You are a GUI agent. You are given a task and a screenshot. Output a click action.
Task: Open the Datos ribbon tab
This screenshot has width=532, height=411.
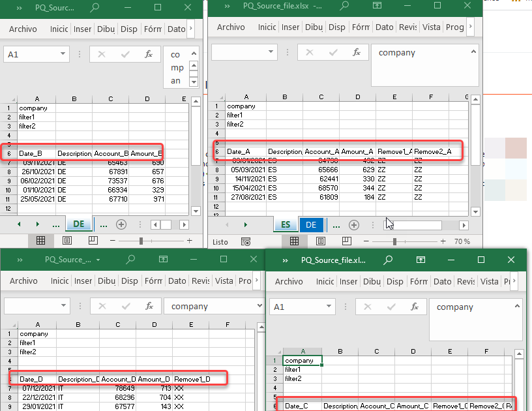[x=385, y=27]
